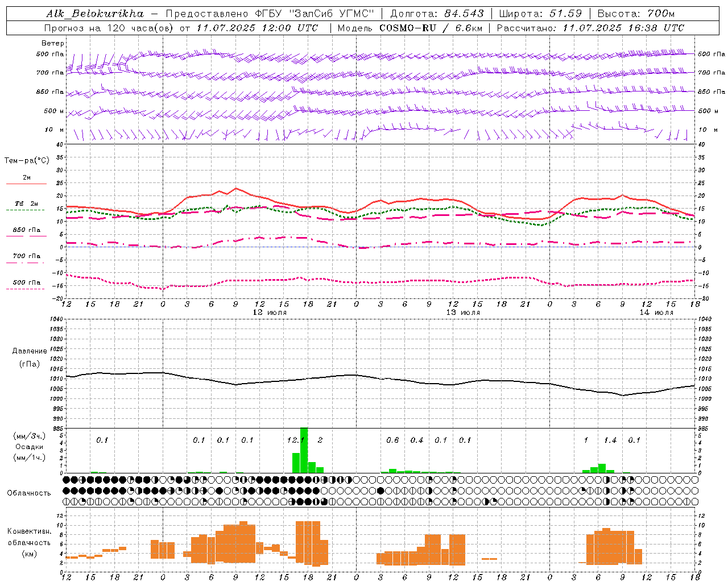Image resolution: width=728 pixels, height=582 pixels.
Task: Click the Давление pressure panel label
Action: click(x=30, y=351)
